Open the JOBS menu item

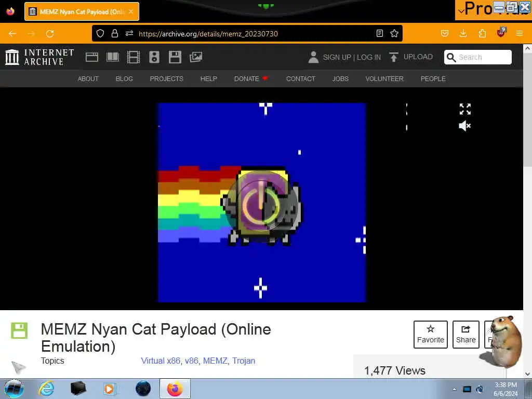(340, 79)
